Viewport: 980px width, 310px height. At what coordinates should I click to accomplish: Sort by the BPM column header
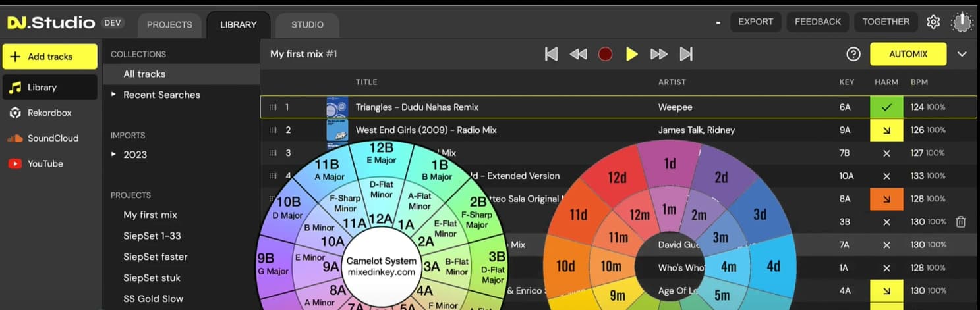tap(919, 82)
